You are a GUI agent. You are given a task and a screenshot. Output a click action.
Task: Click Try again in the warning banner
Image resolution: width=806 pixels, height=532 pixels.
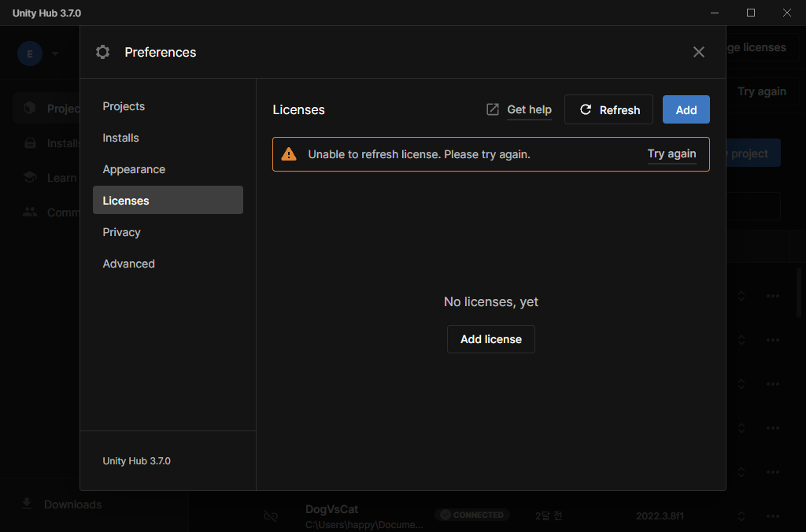pyautogui.click(x=671, y=153)
